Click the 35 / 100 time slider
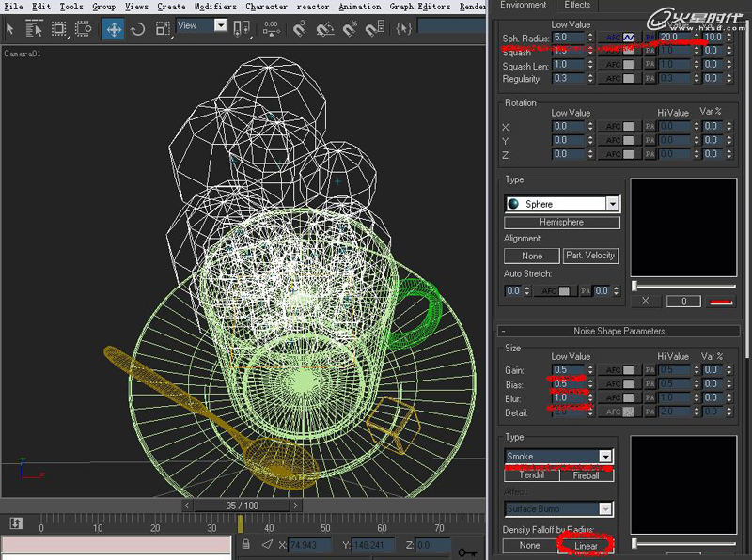The image size is (752, 560). pos(242,506)
